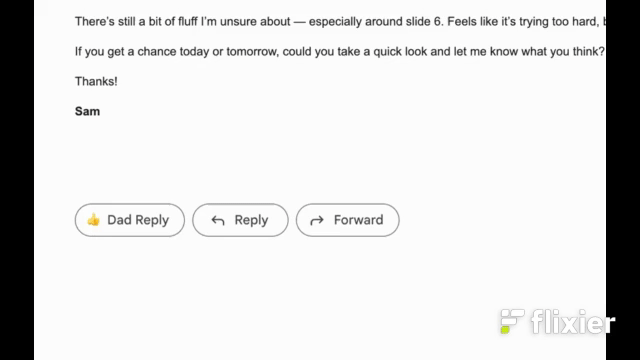Click the Thanks! line in the email
Image resolution: width=640 pixels, height=360 pixels.
pos(96,82)
